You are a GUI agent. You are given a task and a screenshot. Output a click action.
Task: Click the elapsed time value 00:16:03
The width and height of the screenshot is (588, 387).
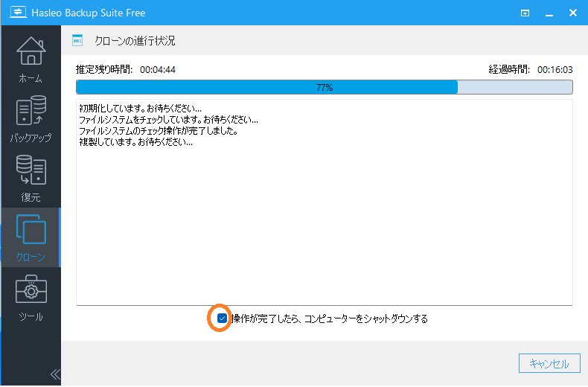[555, 70]
